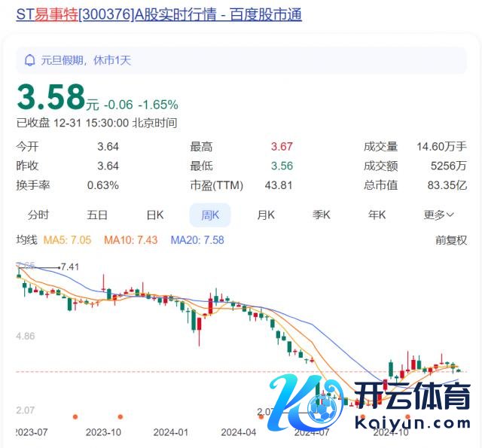
Task: Show the 日K daily candlestick view
Action: pos(155,215)
